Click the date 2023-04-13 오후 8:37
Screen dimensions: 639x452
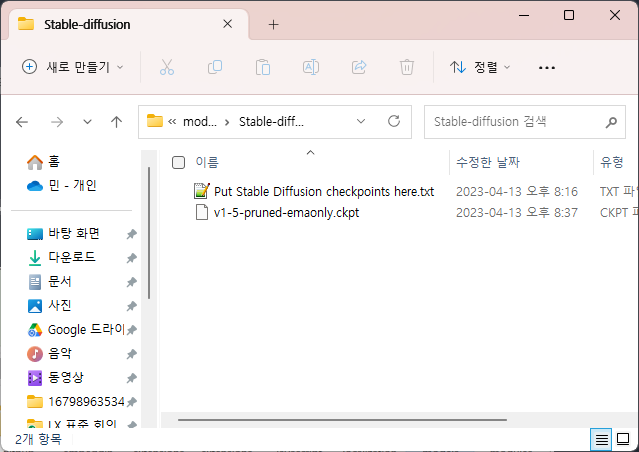517,213
